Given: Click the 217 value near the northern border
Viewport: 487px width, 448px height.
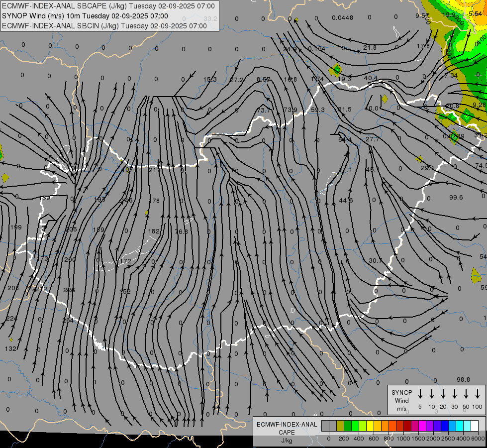Looking at the screenshot, I should click(x=154, y=170).
